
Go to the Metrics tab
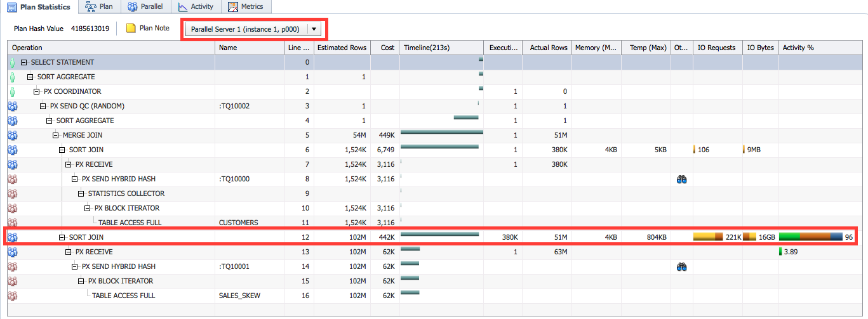coord(246,7)
